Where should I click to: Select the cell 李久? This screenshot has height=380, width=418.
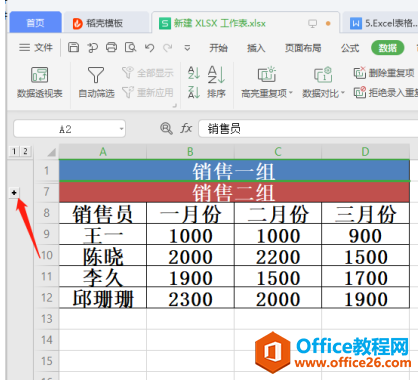pos(103,276)
